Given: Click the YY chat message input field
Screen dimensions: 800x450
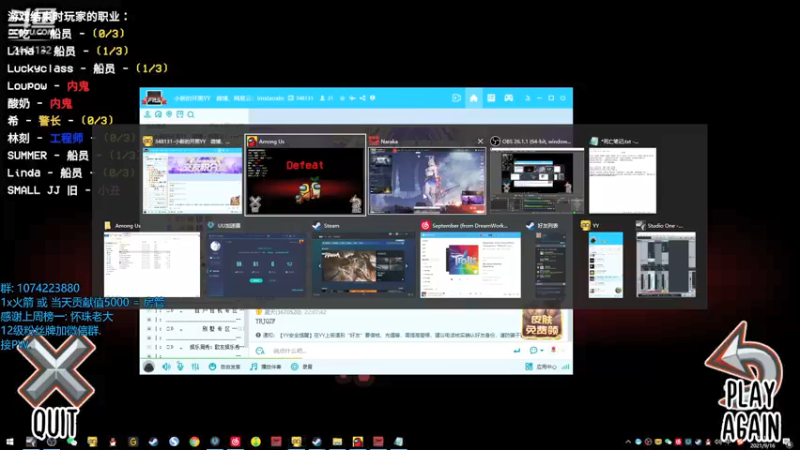Looking at the screenshot, I should (x=388, y=351).
